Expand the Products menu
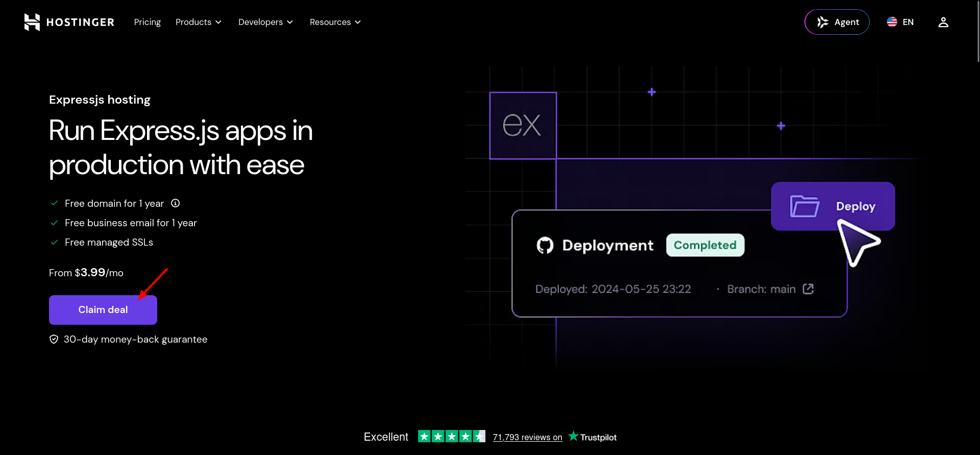This screenshot has height=455, width=980. click(199, 22)
